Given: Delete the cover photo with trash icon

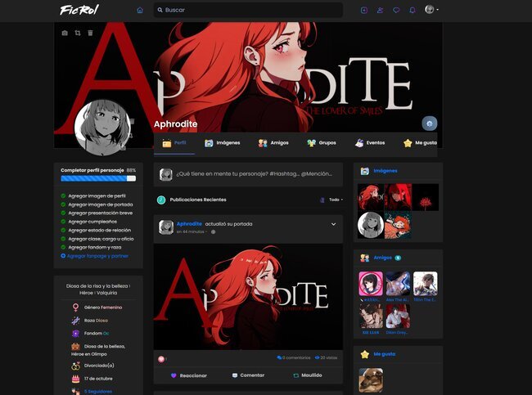Looking at the screenshot, I should 90,33.
